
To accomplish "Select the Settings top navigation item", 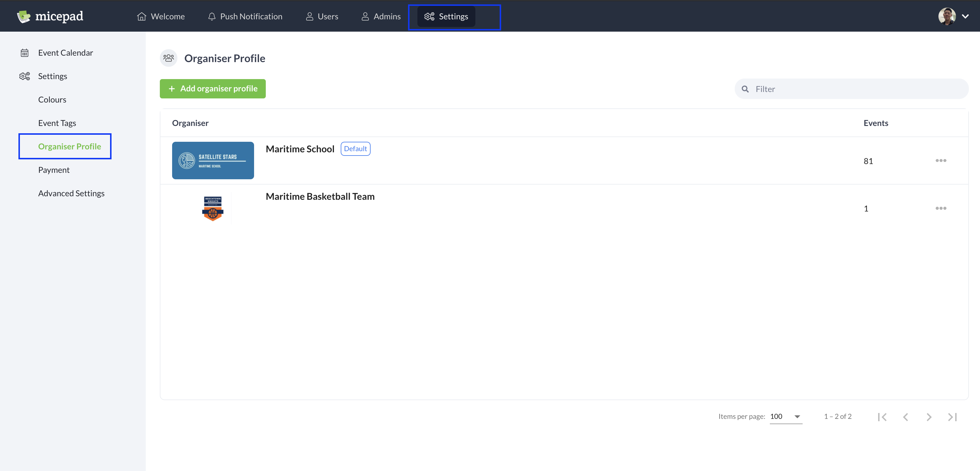I will [x=446, y=16].
